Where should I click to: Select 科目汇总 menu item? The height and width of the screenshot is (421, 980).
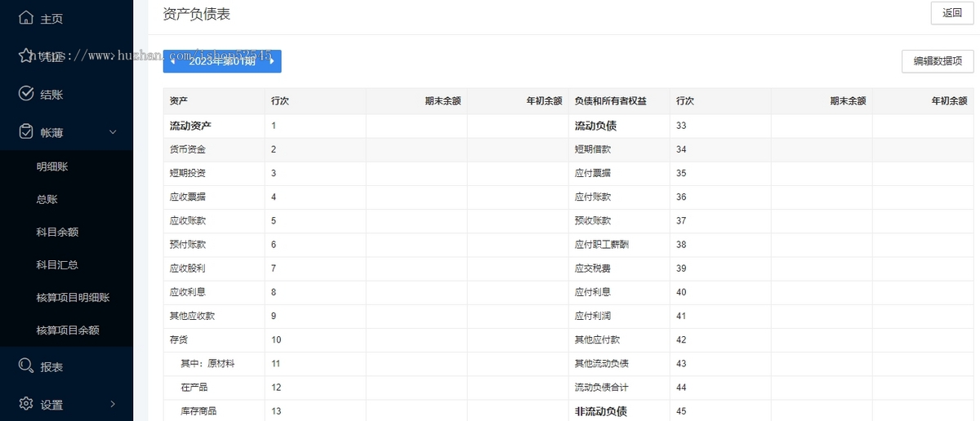pyautogui.click(x=57, y=264)
